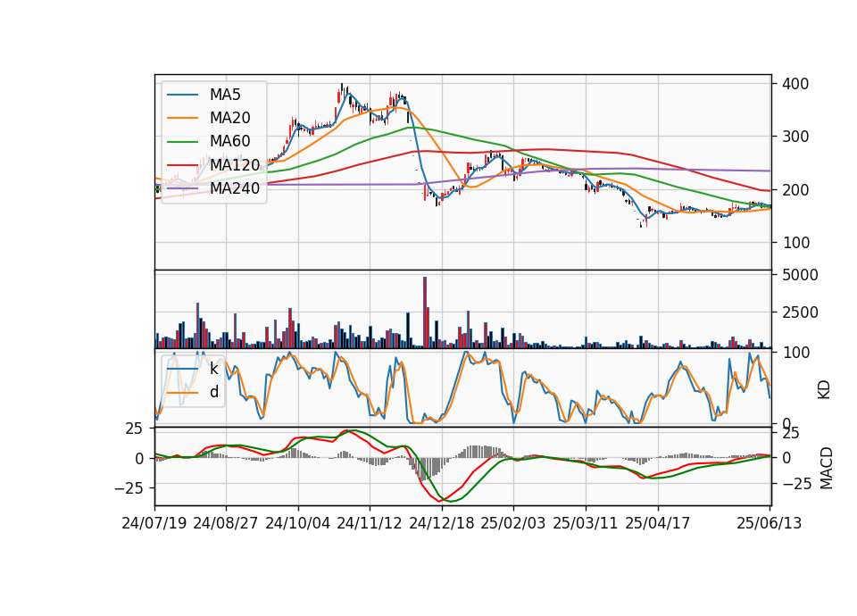Click the 2500 volume axis tick label

coord(800,312)
